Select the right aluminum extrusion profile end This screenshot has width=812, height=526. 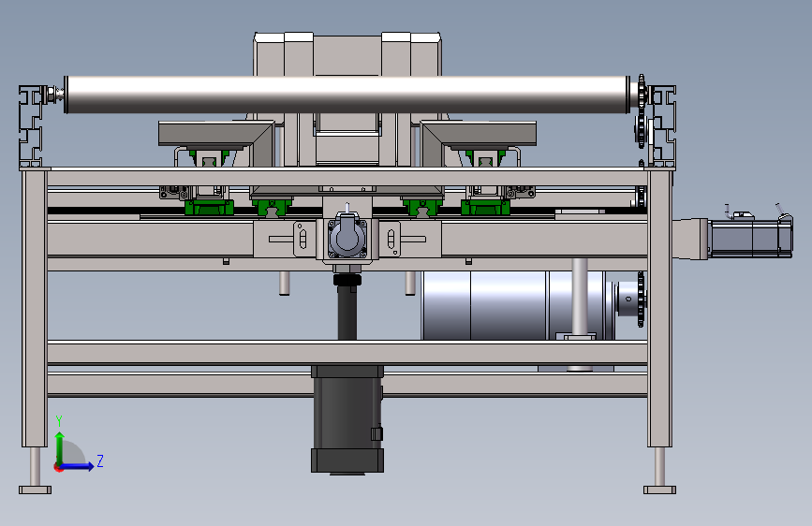pos(663,127)
